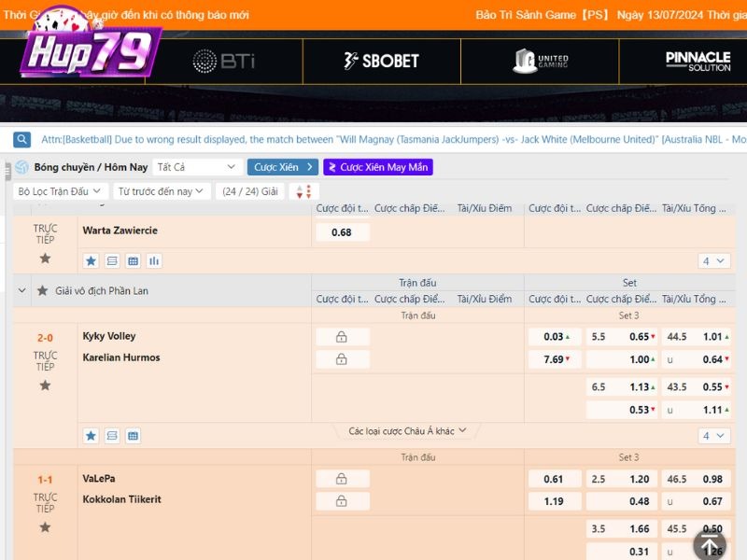Switch to the SBOBET provider tab
This screenshot has width=747, height=560.
pos(381,61)
